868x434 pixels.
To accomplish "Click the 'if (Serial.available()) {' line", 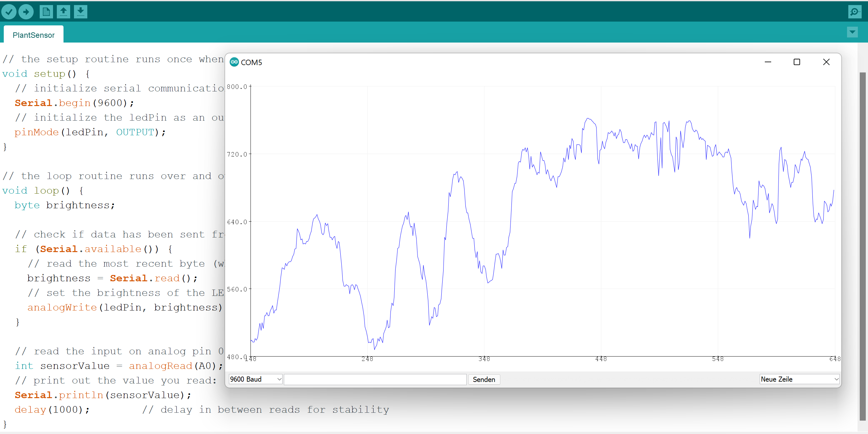I will (93, 249).
